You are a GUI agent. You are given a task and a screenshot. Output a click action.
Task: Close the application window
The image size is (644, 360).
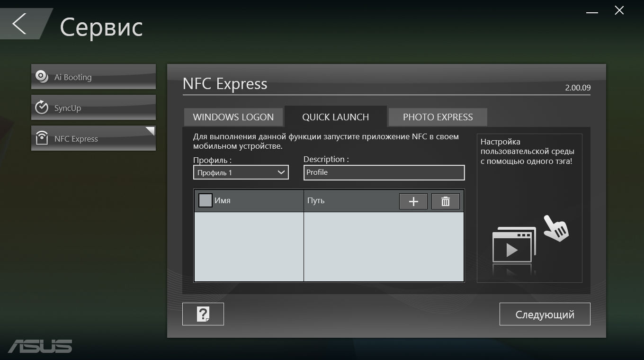pyautogui.click(x=619, y=10)
